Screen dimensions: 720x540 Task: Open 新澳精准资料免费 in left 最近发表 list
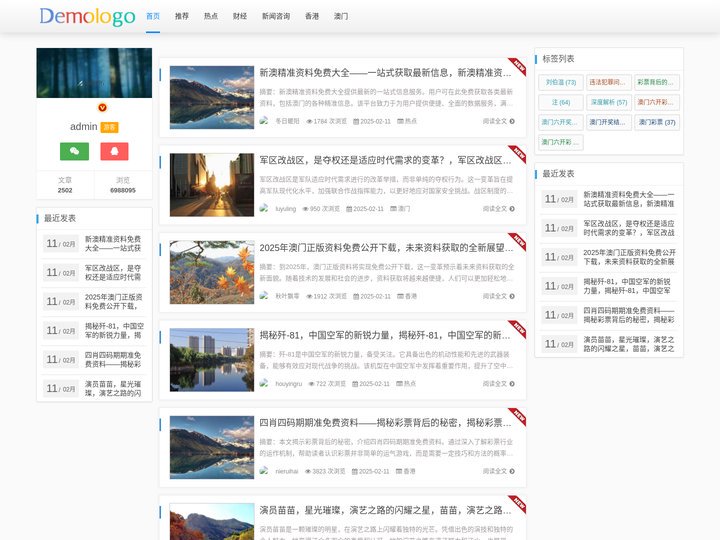click(113, 244)
